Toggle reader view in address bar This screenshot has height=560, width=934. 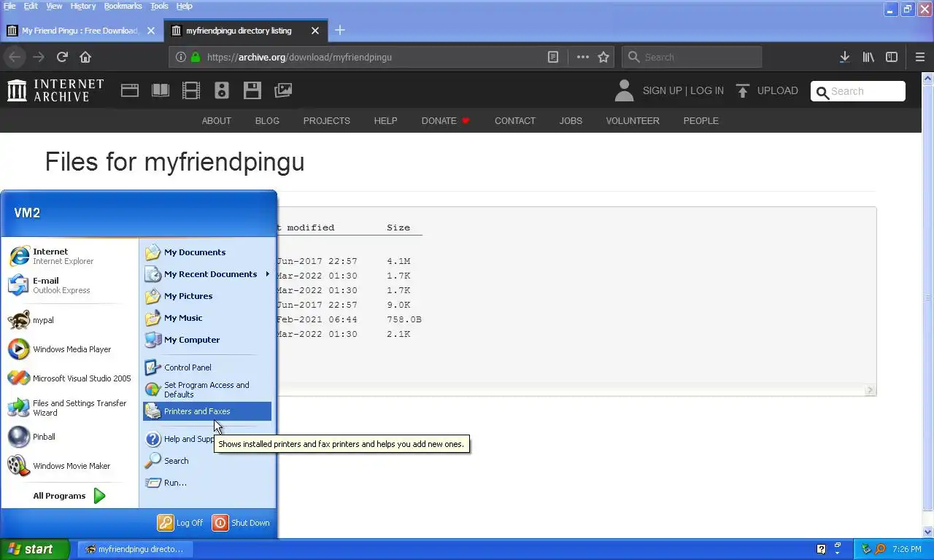tap(553, 57)
